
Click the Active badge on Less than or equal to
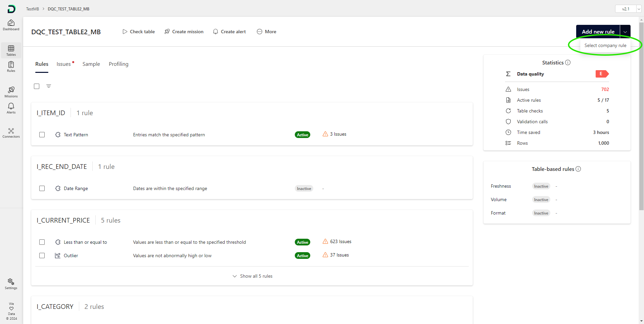point(303,242)
